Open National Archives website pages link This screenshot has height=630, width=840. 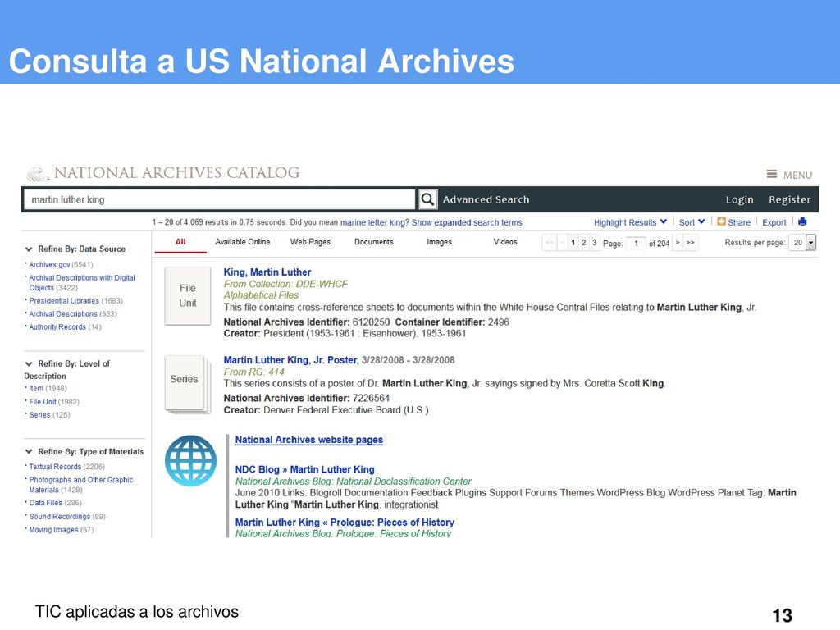pos(309,440)
